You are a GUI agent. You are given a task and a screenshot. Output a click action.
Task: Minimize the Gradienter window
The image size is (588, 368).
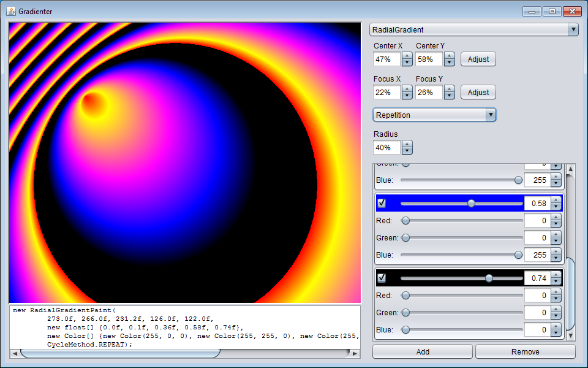point(532,12)
